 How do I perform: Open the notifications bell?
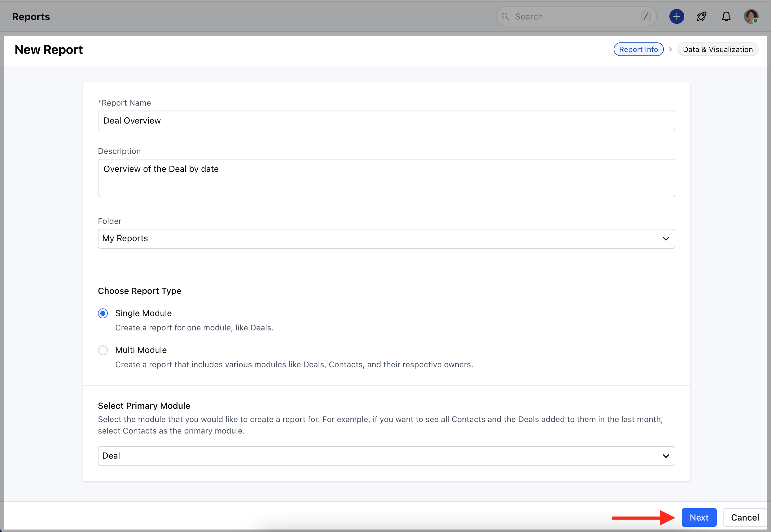pyautogui.click(x=726, y=17)
